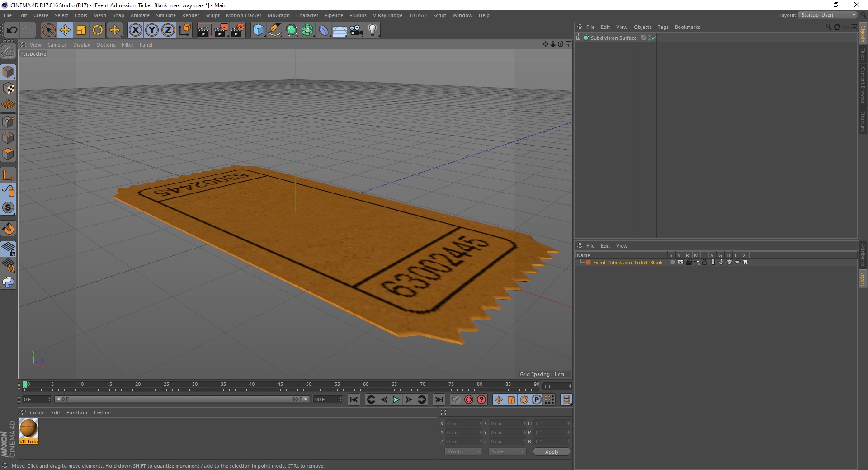Toggle layer lock icon

click(x=704, y=262)
